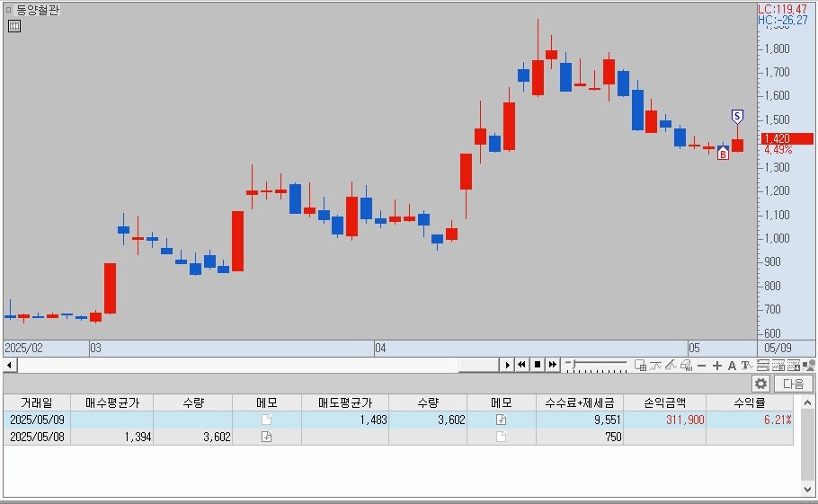Click the 손익금액 column header

pos(664,402)
